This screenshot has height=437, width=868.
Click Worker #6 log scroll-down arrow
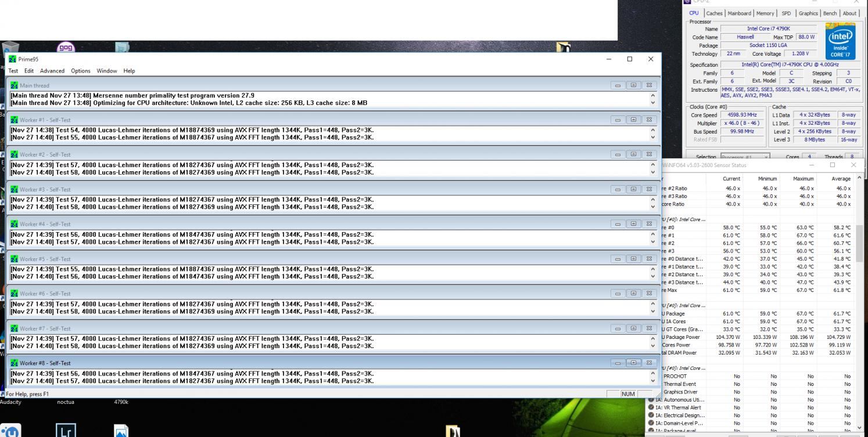tap(653, 312)
